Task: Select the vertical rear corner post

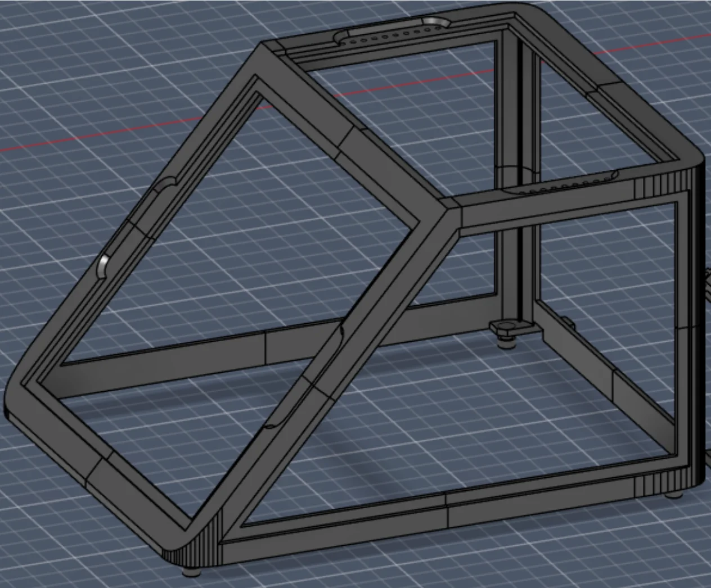Action: 523,169
